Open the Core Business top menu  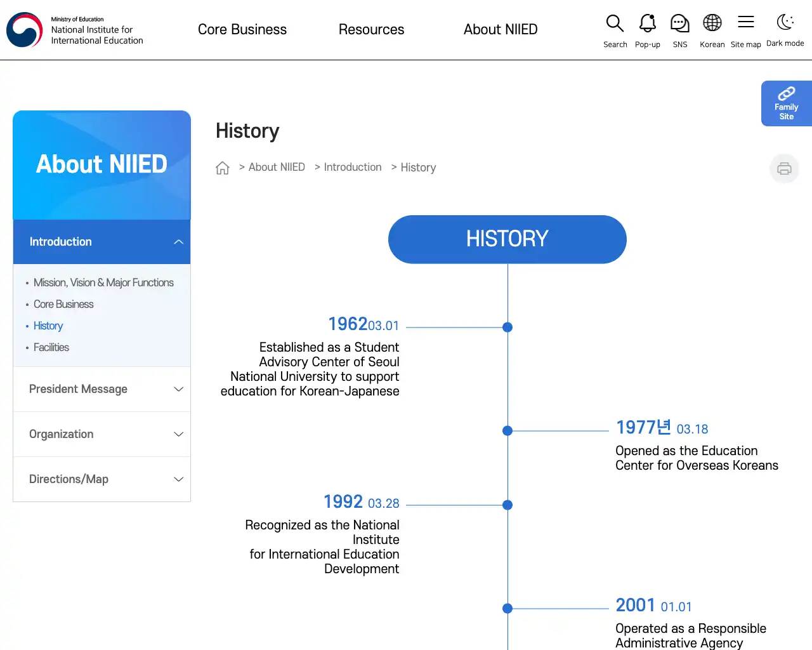[242, 30]
